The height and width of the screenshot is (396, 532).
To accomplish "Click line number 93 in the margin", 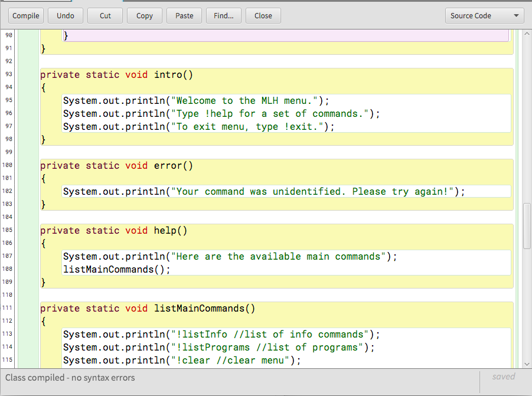I will point(9,74).
